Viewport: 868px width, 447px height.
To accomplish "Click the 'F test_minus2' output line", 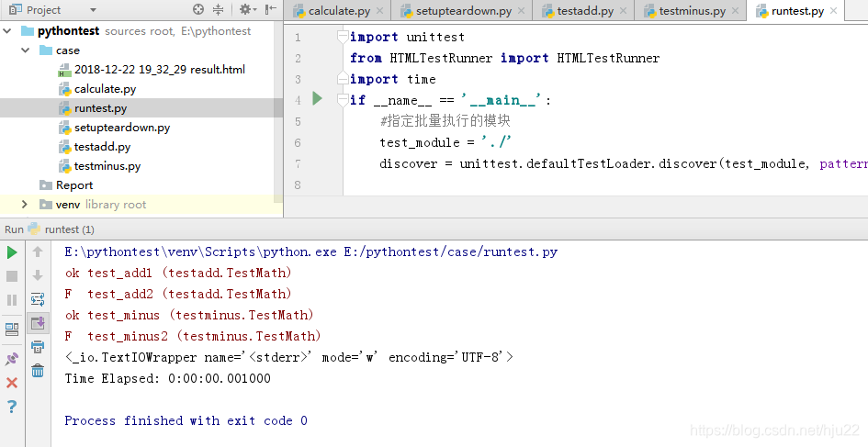I will pos(193,336).
